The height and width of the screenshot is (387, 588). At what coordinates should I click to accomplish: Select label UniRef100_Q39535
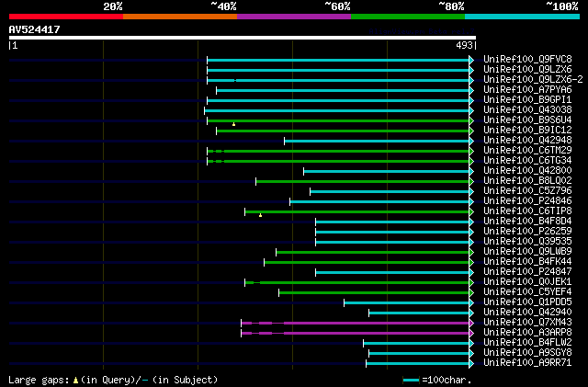tap(527, 242)
